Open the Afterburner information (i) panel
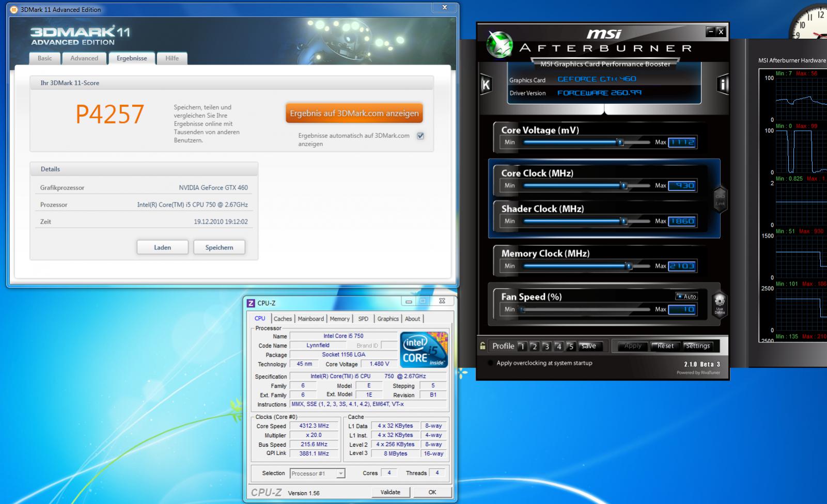The height and width of the screenshot is (504, 827). click(723, 85)
